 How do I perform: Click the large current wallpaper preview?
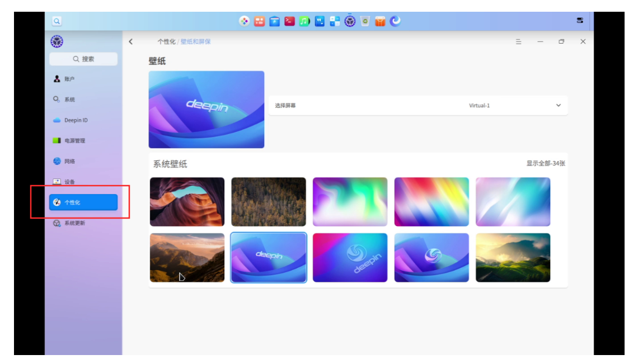(x=207, y=110)
